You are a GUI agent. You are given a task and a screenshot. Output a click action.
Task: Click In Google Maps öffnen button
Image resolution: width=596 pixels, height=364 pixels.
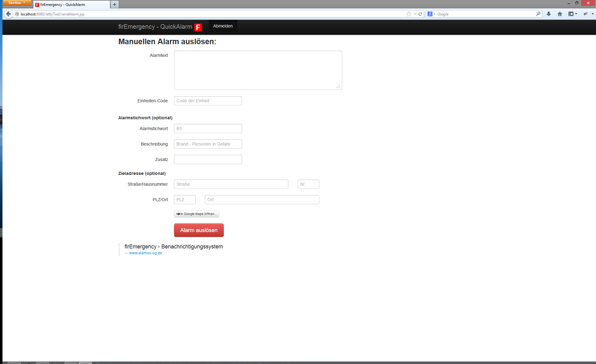pos(197,214)
